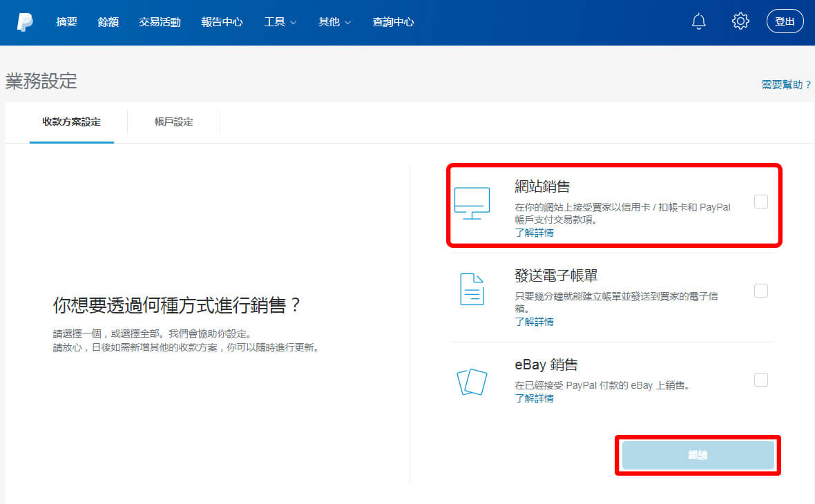Open 了解詳情 link under eBay 銷售
Viewport: 815px width, 504px height.
pos(534,398)
